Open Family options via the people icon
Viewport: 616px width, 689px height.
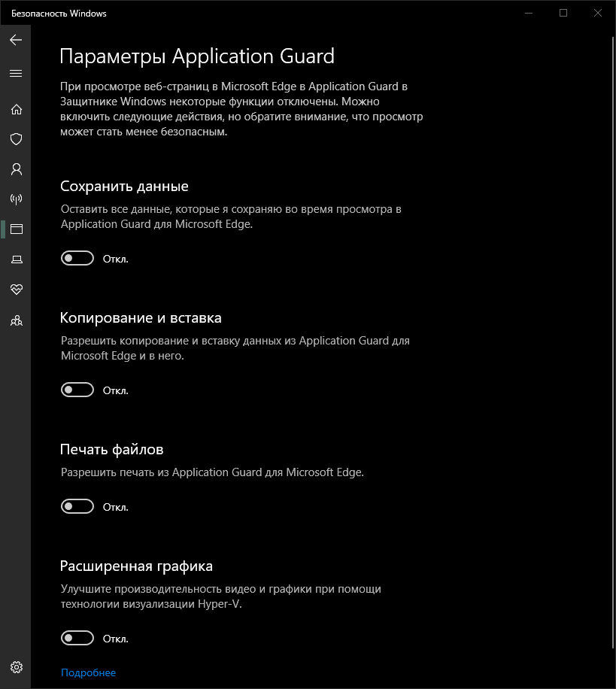coord(16,320)
